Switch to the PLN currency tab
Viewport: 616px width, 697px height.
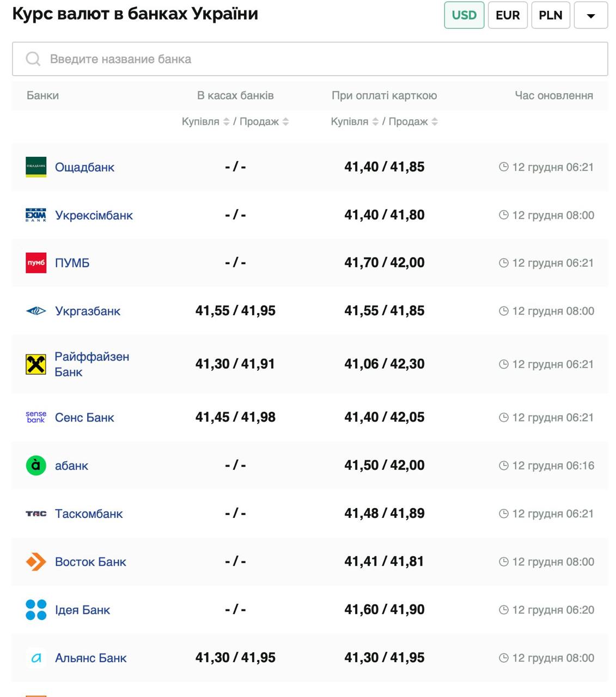[x=551, y=15]
